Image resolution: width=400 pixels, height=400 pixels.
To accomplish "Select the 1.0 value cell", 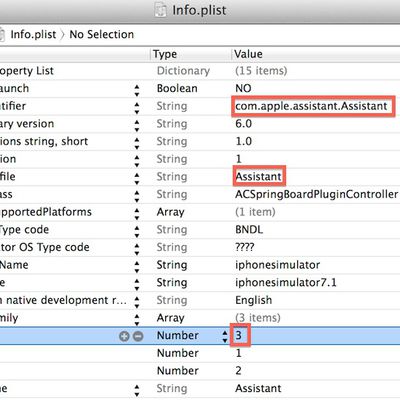I will coord(244,141).
